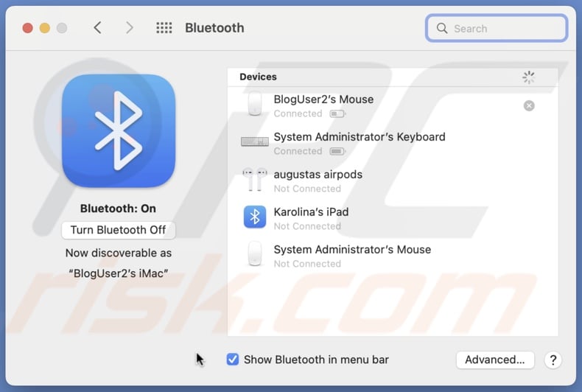Click Karolina's iPad Bluetooth icon
Screen dimensions: 582x392
tap(255, 217)
